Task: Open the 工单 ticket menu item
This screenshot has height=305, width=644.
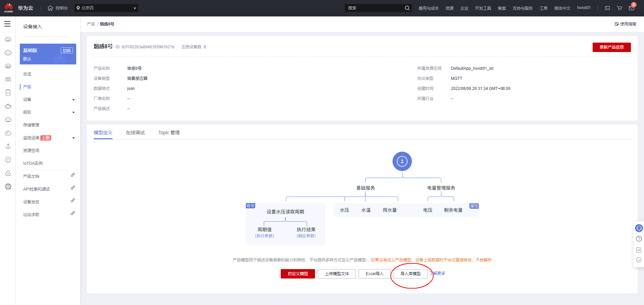Action: pos(544,8)
